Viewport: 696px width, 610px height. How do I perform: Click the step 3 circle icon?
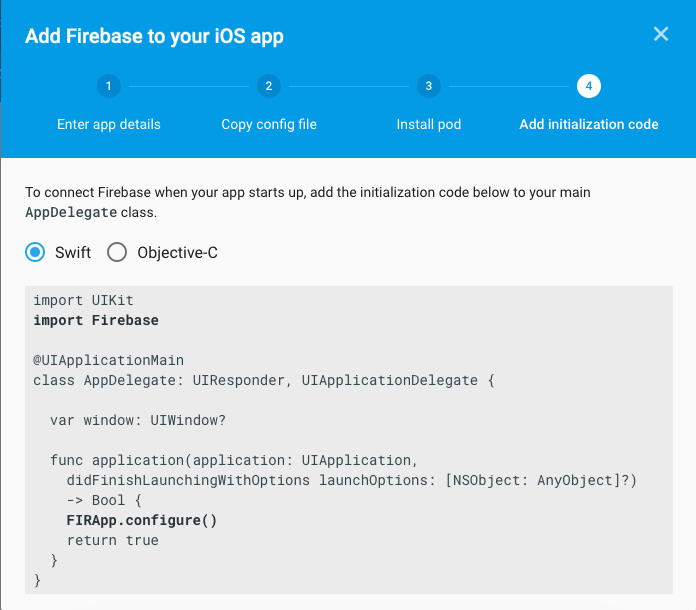point(428,86)
